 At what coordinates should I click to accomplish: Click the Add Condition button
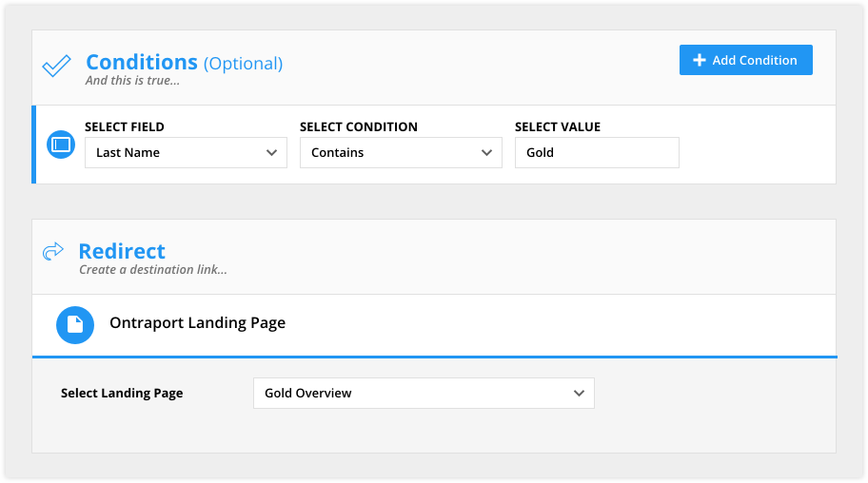point(745,60)
